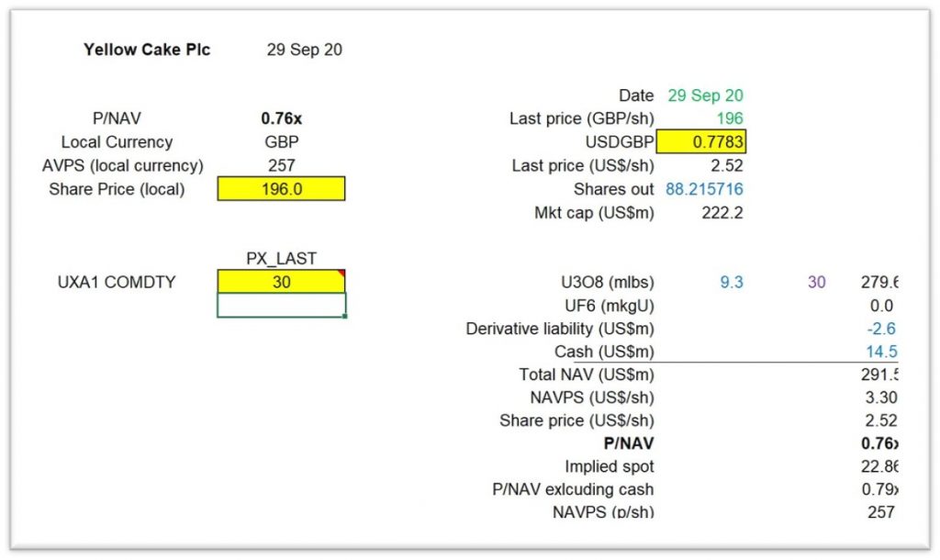Click the Shares out value 88.215716
Screen dimensions: 940x560
tap(704, 189)
